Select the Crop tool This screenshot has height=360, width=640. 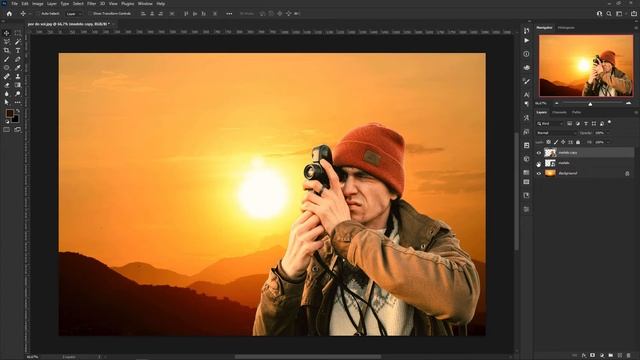pos(7,50)
